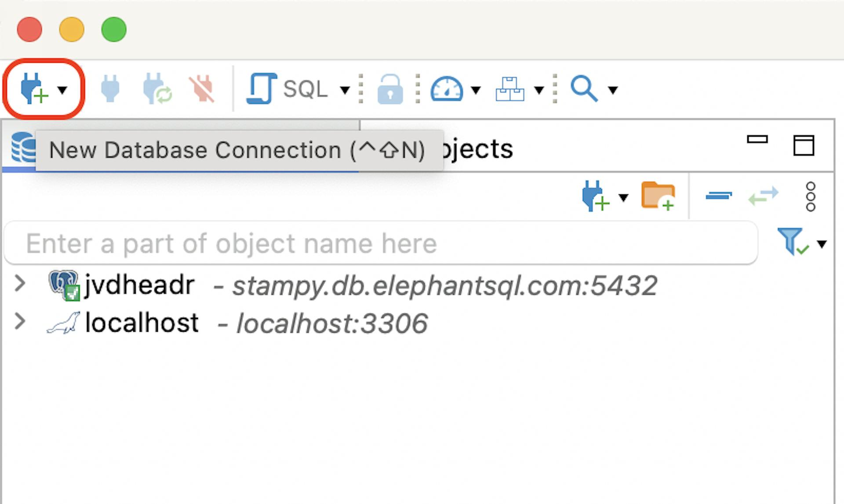Maximize the navigator panel view

[804, 145]
